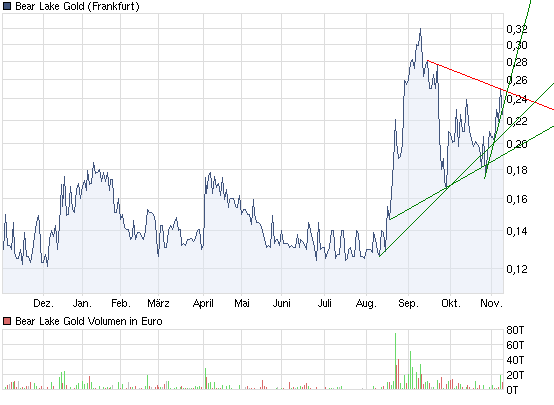This screenshot has height=405, width=554.
Task: Click the start of the red downtrend line
Action: tap(428, 61)
